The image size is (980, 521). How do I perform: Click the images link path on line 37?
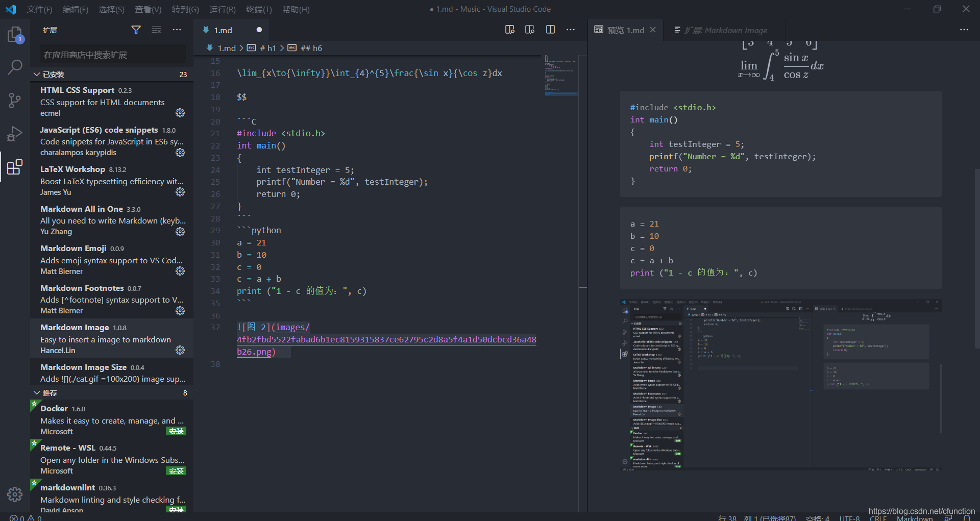coord(386,339)
